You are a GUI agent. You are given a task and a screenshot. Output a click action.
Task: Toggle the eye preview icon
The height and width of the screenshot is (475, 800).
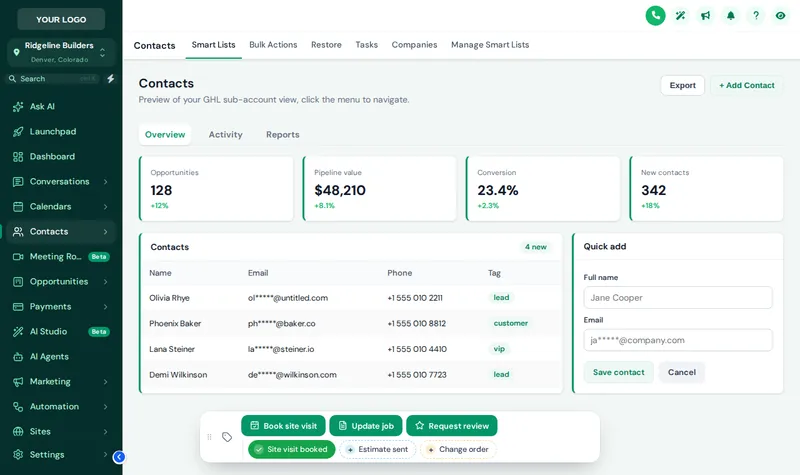781,16
